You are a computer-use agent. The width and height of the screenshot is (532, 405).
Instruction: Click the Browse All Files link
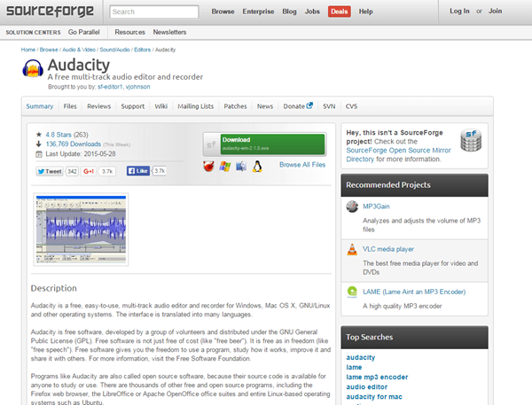pos(302,165)
